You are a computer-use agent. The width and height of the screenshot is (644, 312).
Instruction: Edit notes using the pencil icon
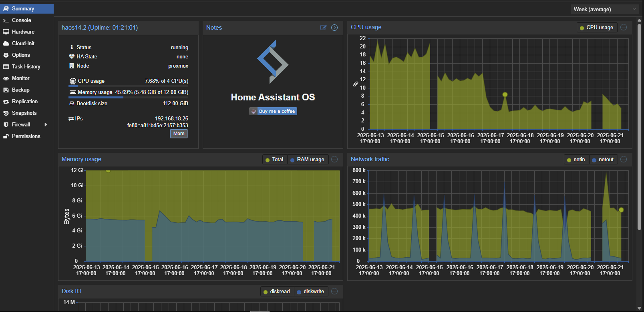[x=324, y=28]
